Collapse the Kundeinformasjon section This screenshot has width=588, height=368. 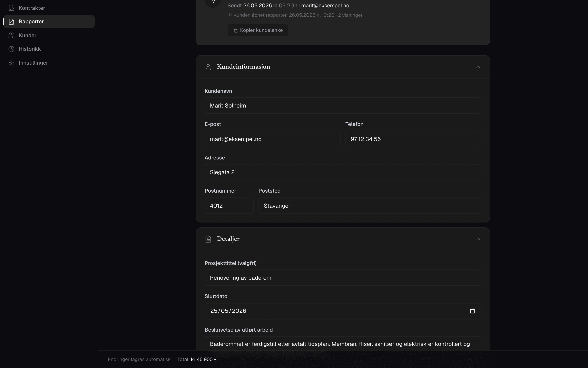[478, 67]
